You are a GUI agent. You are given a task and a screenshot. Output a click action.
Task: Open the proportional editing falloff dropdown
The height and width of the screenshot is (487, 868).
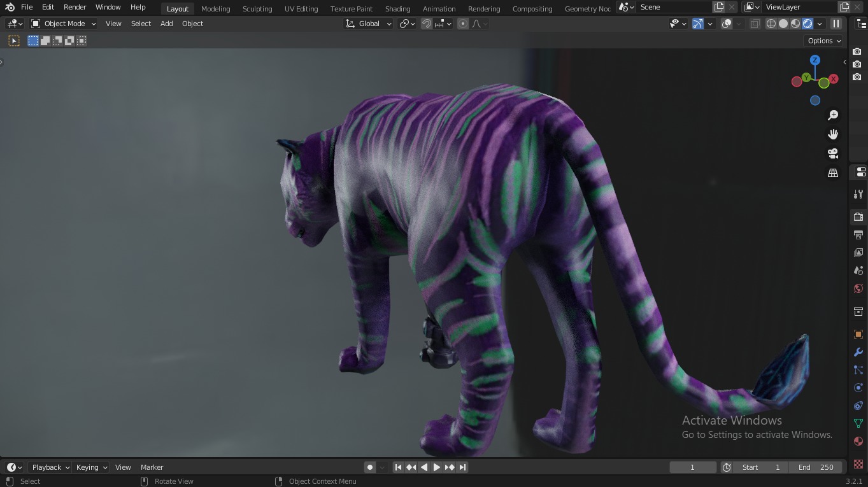click(x=480, y=24)
